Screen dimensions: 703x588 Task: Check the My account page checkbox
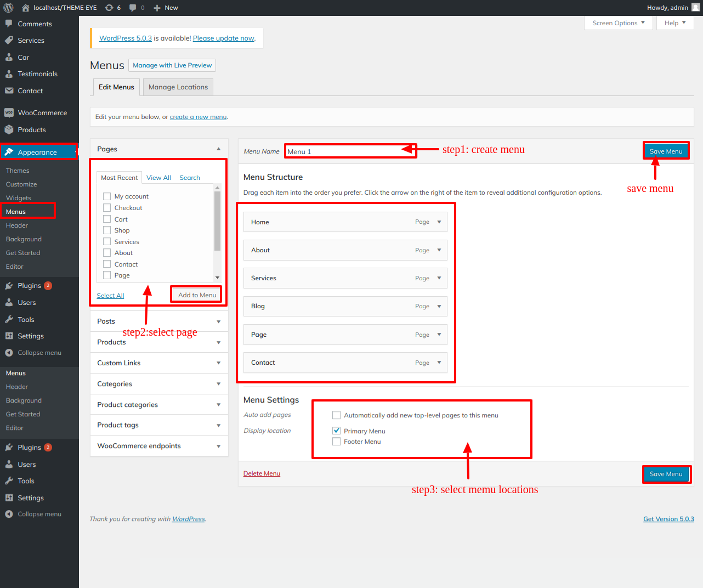[107, 196]
